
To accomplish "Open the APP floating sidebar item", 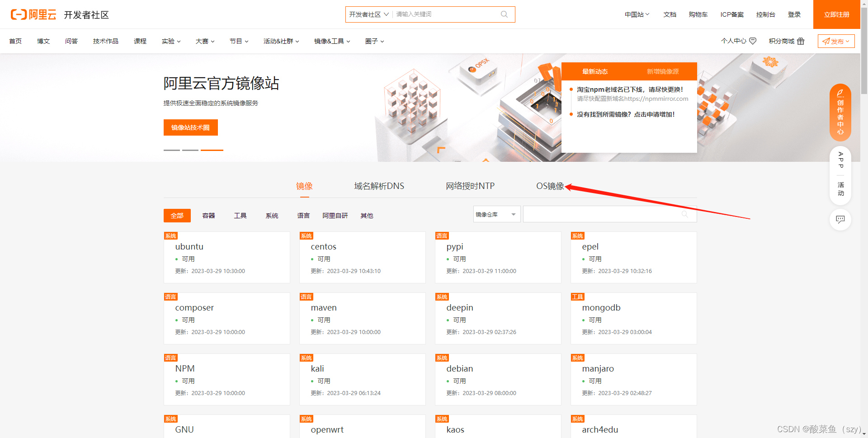I will click(840, 160).
